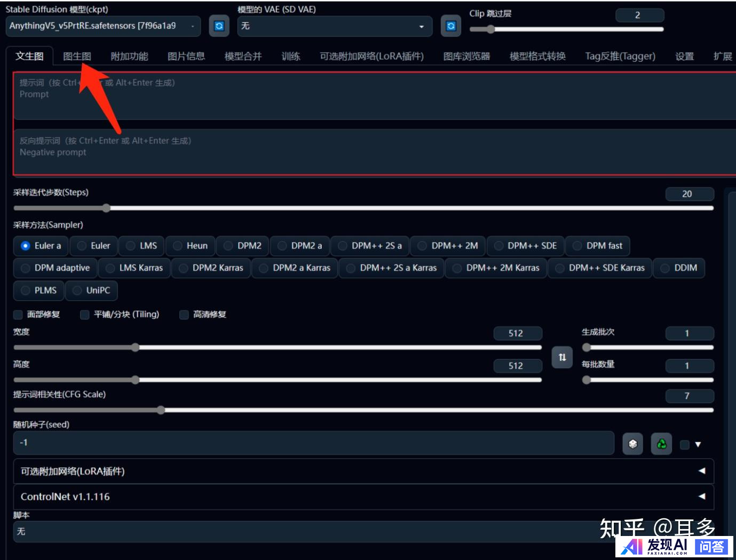Switch to the 图生图 (img2img) tab
The image size is (736, 560).
[77, 57]
